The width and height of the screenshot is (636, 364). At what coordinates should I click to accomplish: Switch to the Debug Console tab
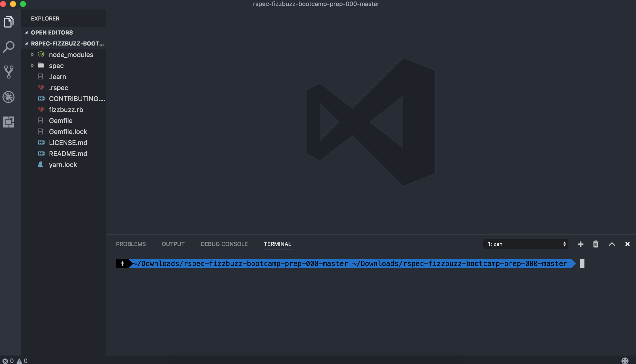[224, 244]
